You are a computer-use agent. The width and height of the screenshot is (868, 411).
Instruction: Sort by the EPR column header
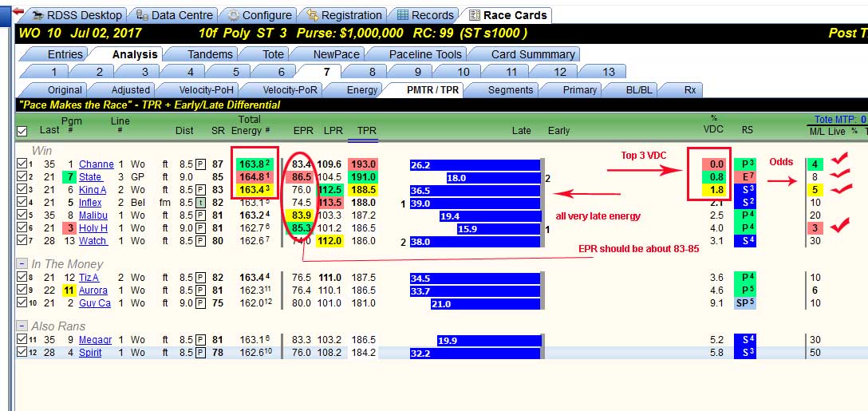[x=303, y=131]
